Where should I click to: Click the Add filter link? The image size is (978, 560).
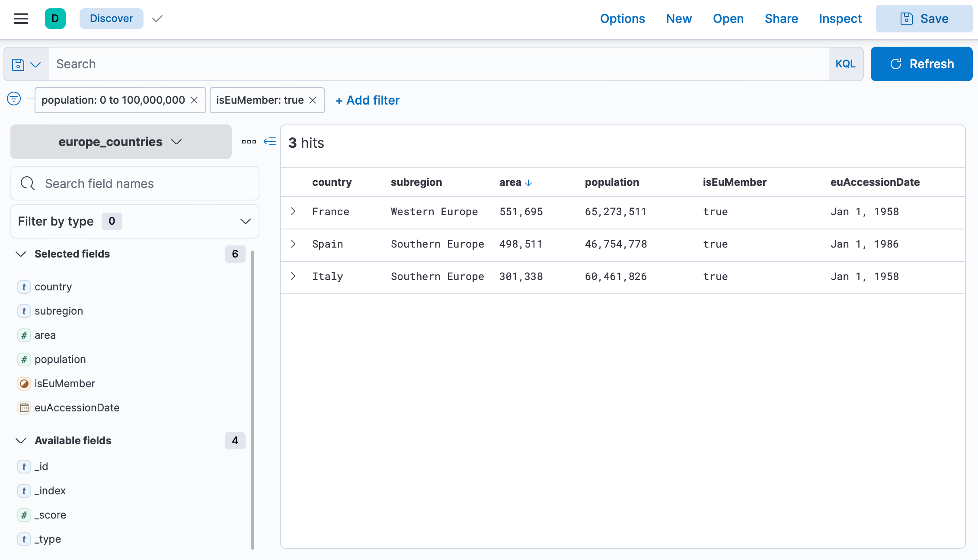368,100
